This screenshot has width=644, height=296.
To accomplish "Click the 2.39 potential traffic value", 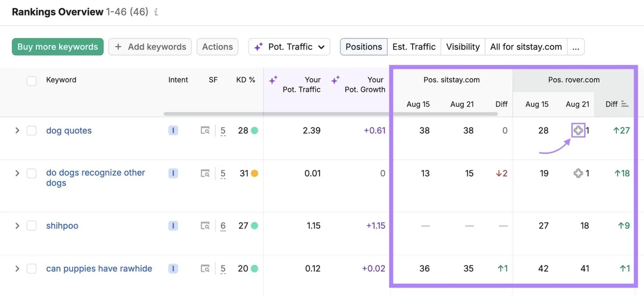I will 311,131.
